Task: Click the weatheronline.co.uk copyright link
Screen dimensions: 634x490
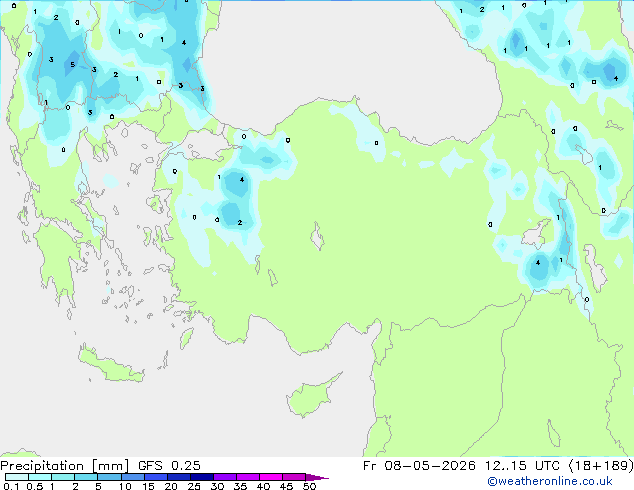Action: click(x=549, y=481)
